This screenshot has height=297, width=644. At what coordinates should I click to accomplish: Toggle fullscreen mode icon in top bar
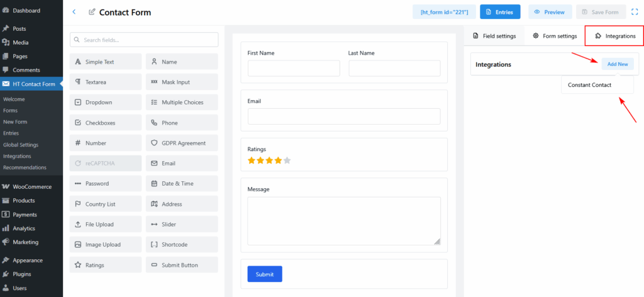click(x=635, y=12)
